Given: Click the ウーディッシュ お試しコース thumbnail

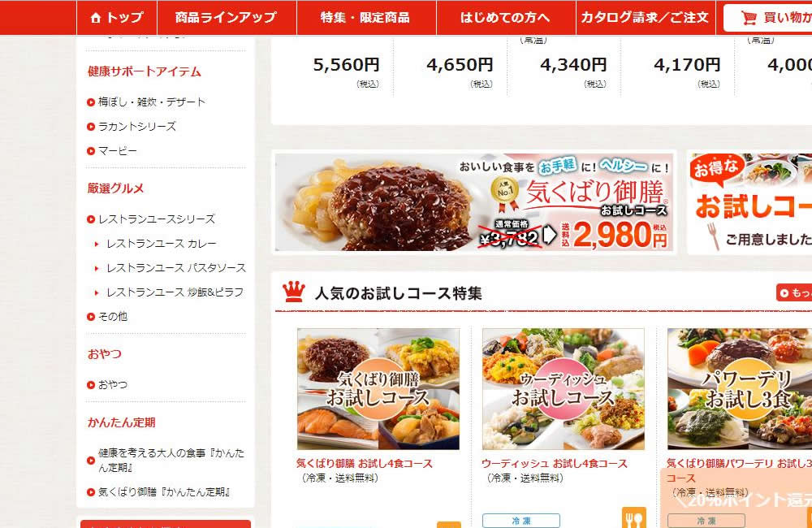Looking at the screenshot, I should 564,388.
